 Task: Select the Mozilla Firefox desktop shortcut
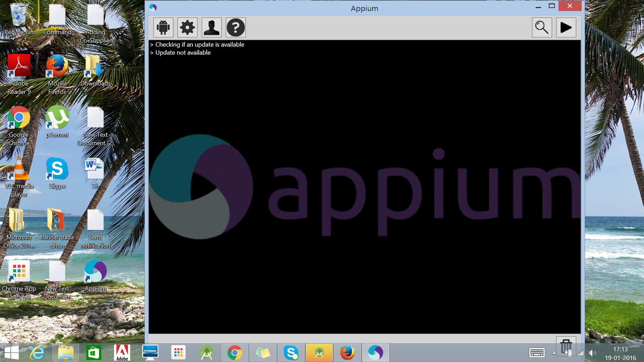[x=57, y=74]
